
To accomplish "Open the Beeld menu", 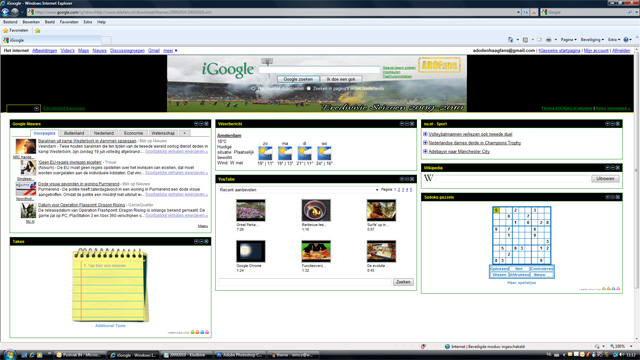I will tap(49, 22).
